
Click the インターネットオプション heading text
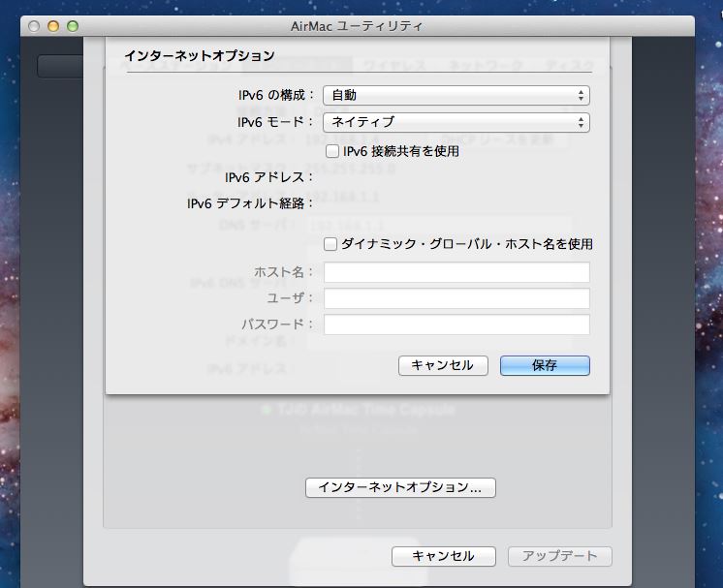pyautogui.click(x=200, y=56)
